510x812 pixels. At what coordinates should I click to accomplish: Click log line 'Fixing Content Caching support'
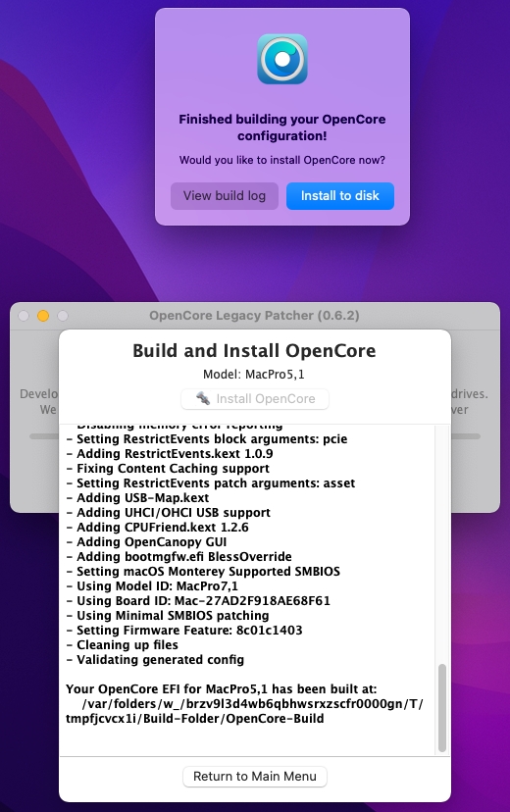(x=168, y=469)
